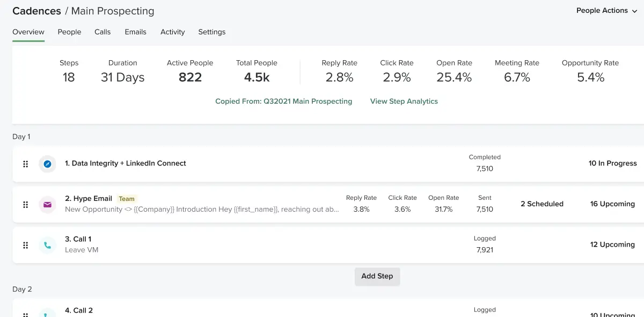Switch to the People tab

point(69,32)
